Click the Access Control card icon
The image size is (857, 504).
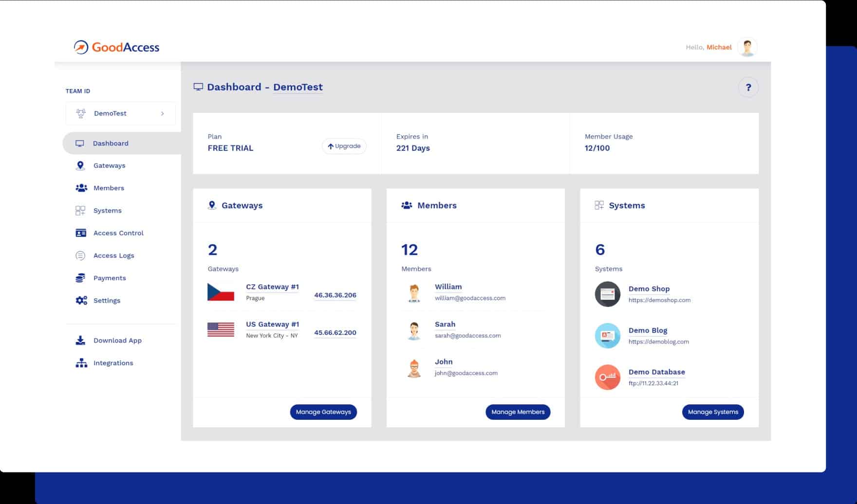[x=81, y=233]
